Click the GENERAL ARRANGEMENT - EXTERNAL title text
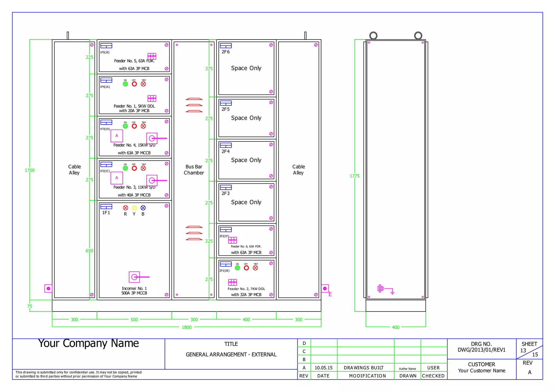Screen dimensions: 555x392 (231, 354)
